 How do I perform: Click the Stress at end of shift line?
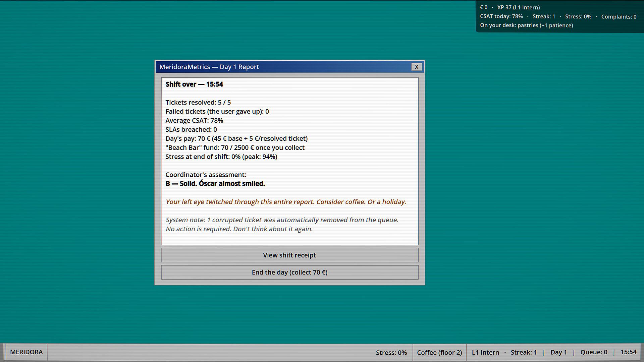[x=221, y=157]
